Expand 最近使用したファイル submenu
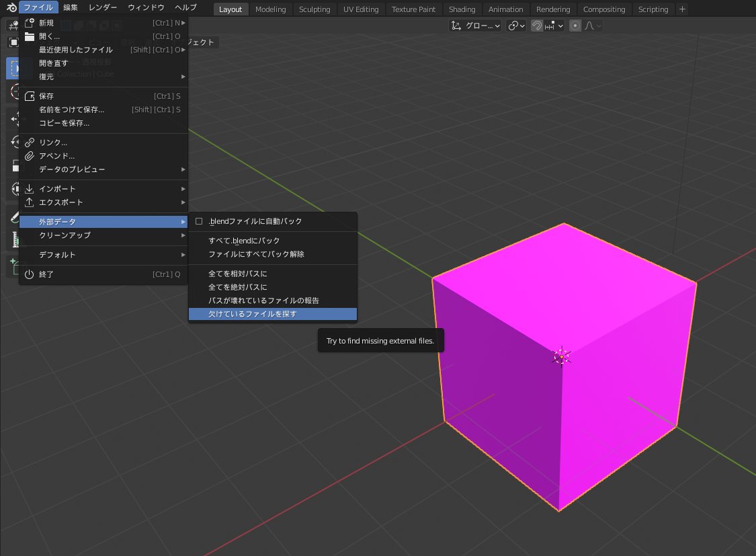 tap(183, 50)
